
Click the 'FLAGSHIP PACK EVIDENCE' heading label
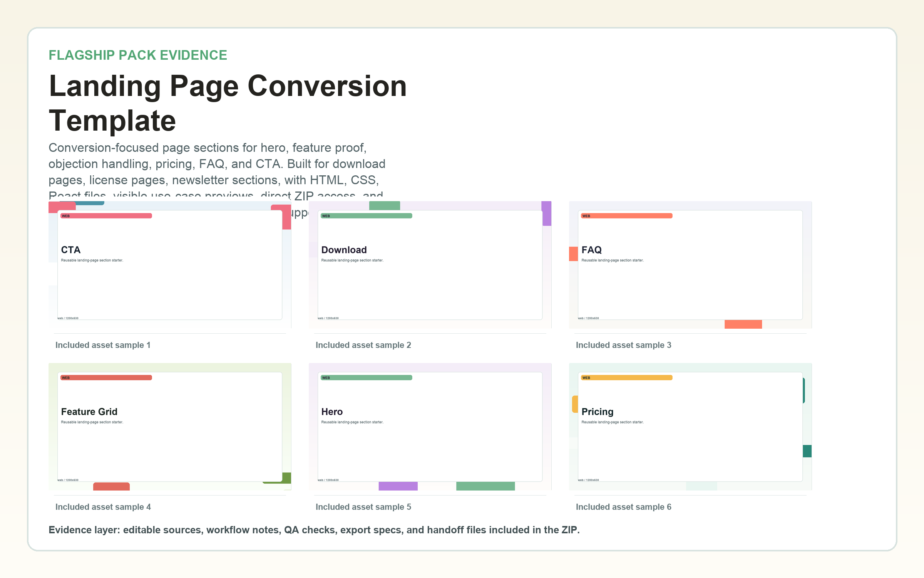pyautogui.click(x=138, y=55)
